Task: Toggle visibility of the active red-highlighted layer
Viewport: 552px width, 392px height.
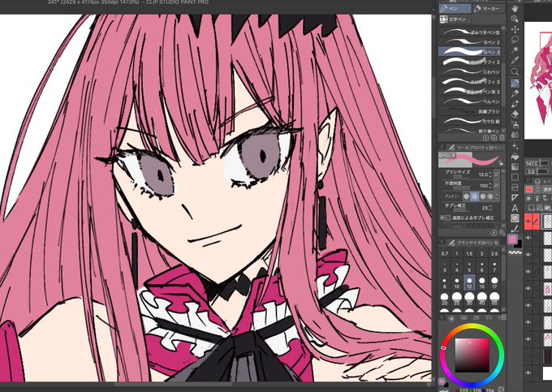Action: 528,222
